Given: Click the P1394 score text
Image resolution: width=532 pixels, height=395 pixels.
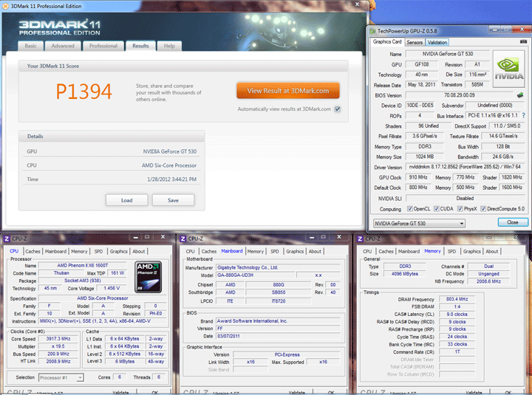Looking at the screenshot, I should 83,92.
